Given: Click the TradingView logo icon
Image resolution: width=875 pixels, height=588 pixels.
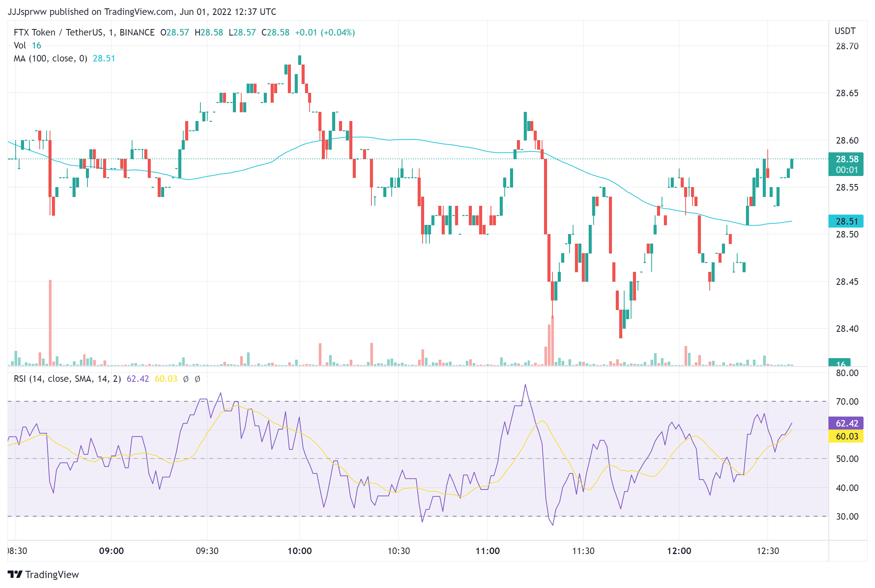Looking at the screenshot, I should 15,574.
